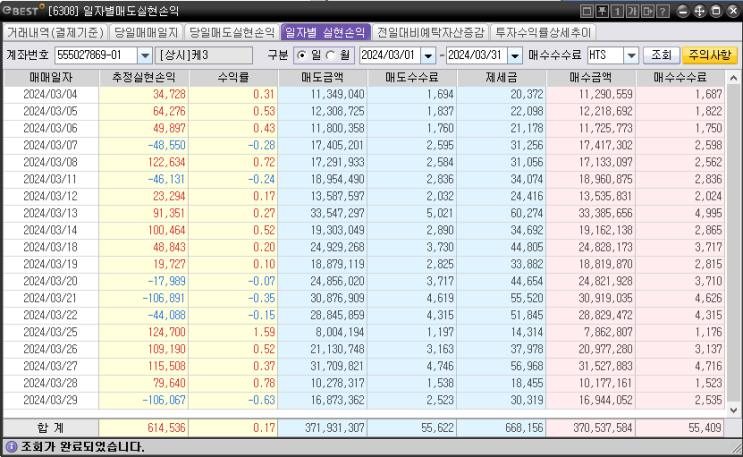Click the loss value -46,131
This screenshot has width=743, height=457.
(166, 180)
